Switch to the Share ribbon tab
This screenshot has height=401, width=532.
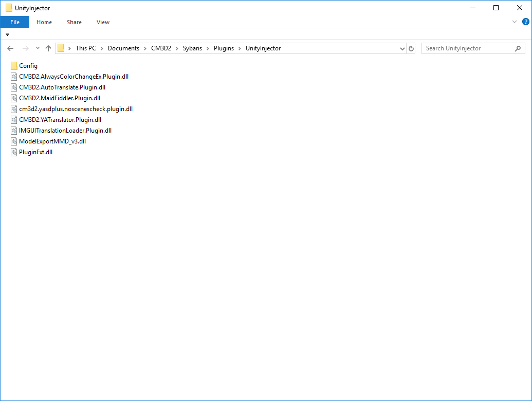coord(74,22)
